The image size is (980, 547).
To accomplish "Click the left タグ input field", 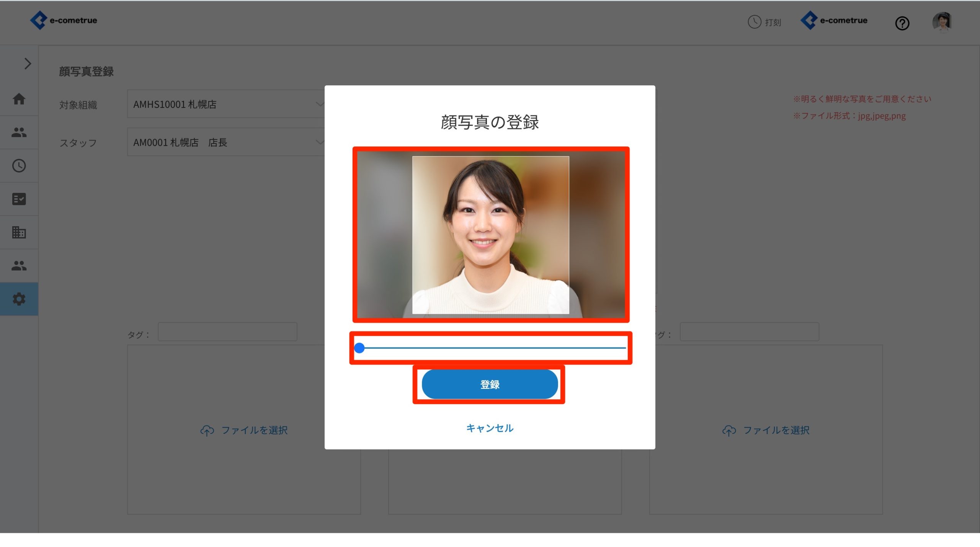I will [x=227, y=332].
